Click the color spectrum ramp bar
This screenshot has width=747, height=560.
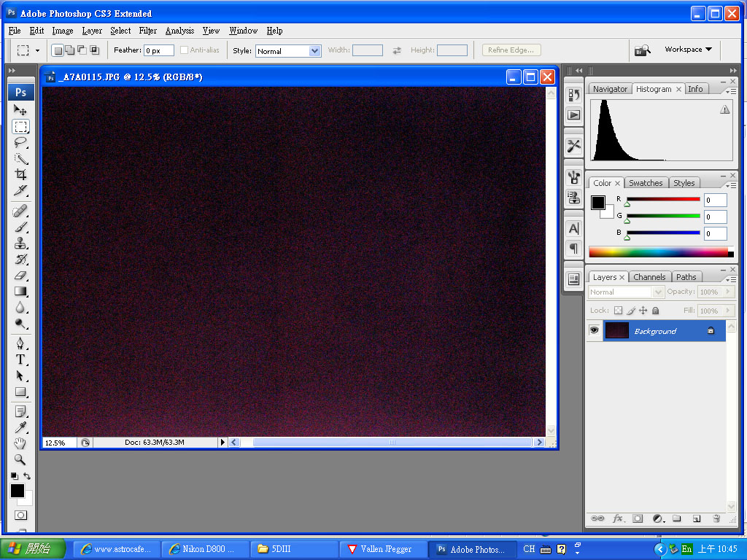click(658, 252)
